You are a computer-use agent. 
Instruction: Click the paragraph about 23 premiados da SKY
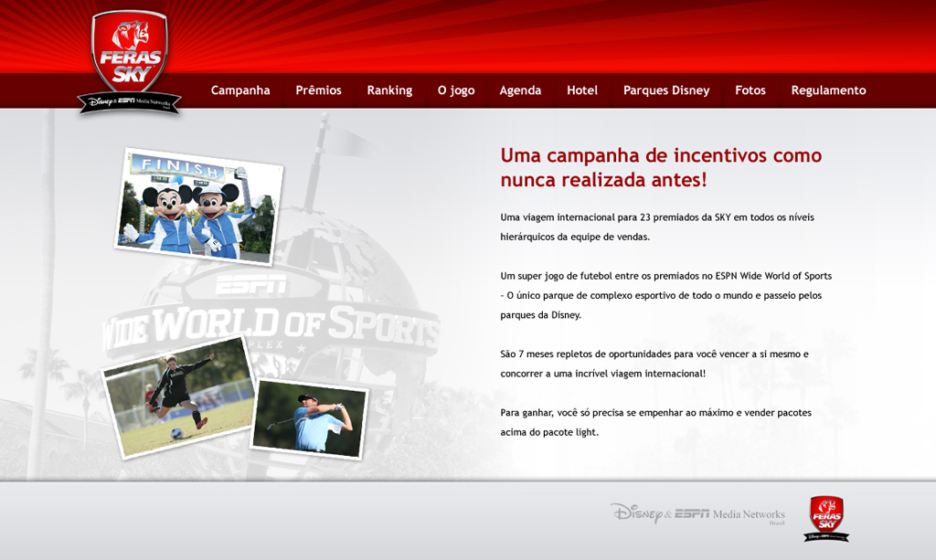(x=656, y=227)
